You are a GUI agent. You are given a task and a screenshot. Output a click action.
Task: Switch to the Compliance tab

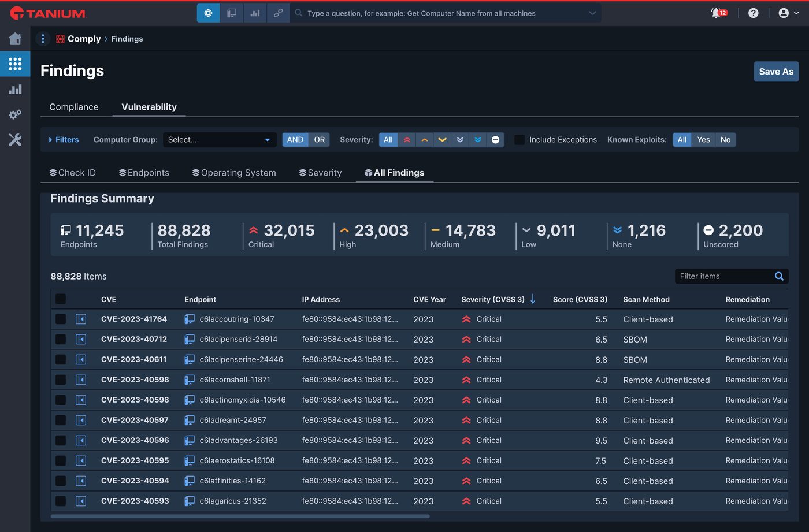pyautogui.click(x=74, y=107)
